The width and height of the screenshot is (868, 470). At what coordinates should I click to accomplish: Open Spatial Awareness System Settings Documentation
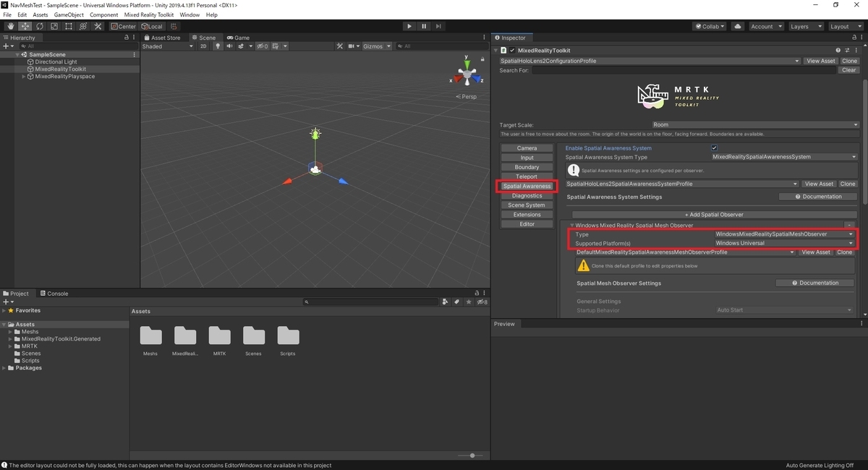click(818, 197)
